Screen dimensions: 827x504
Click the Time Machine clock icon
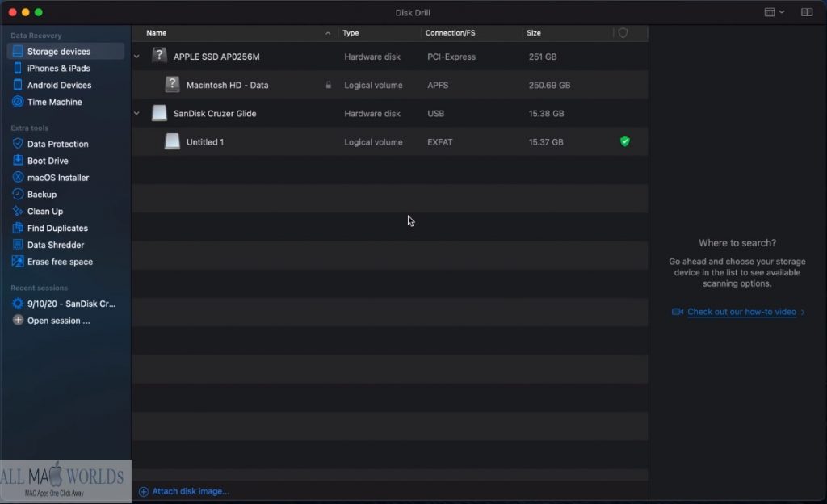point(18,102)
